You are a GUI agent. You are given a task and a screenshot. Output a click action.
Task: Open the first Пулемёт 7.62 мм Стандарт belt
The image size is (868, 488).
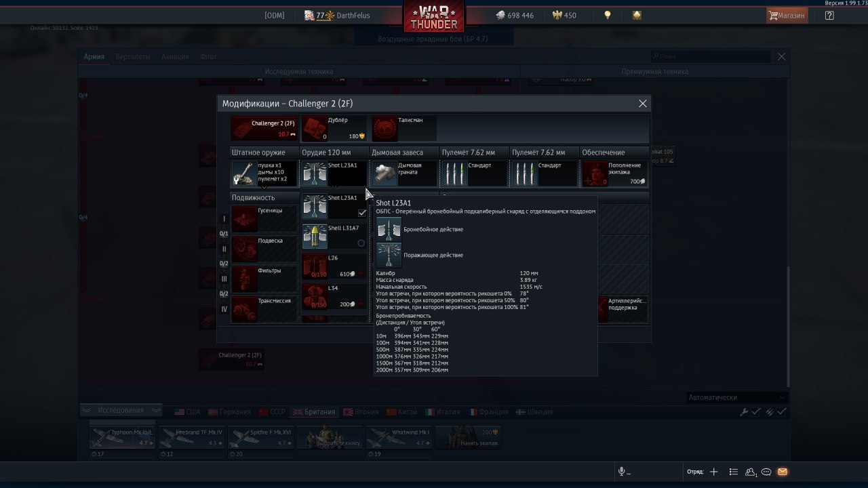[x=474, y=174]
